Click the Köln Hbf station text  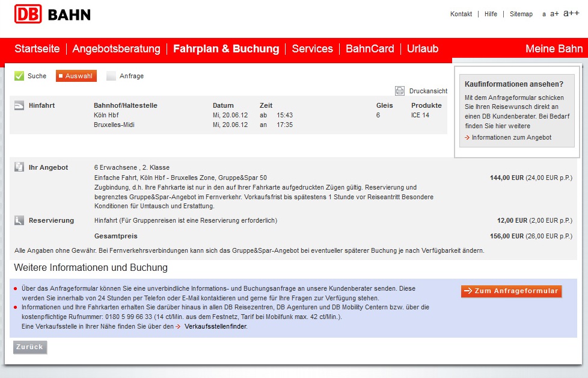click(106, 115)
